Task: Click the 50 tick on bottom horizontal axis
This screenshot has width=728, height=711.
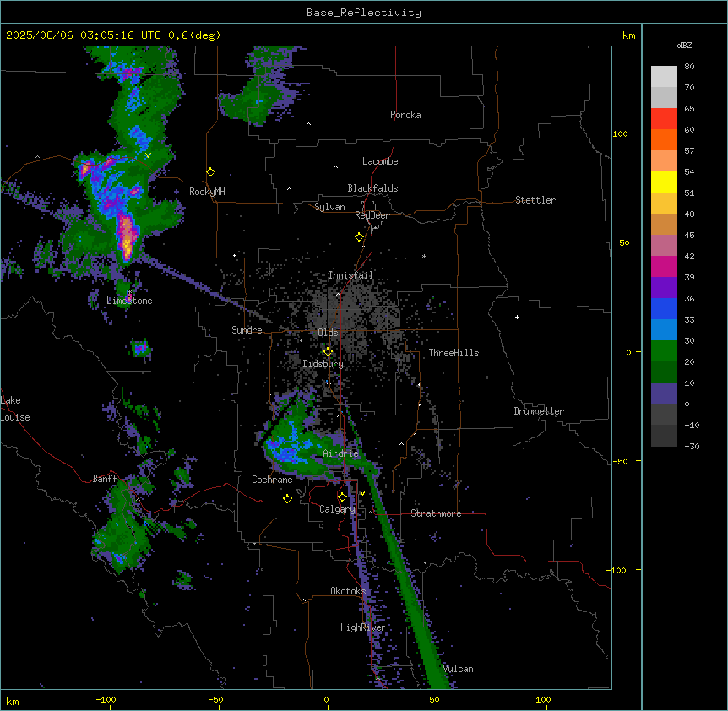Action: point(434,699)
